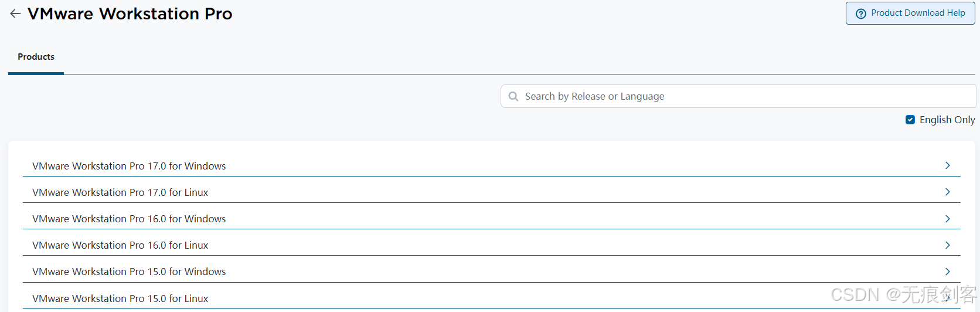Image resolution: width=980 pixels, height=312 pixels.
Task: Expand the Workstation Pro 16.0 for Linux chevron
Action: point(948,245)
